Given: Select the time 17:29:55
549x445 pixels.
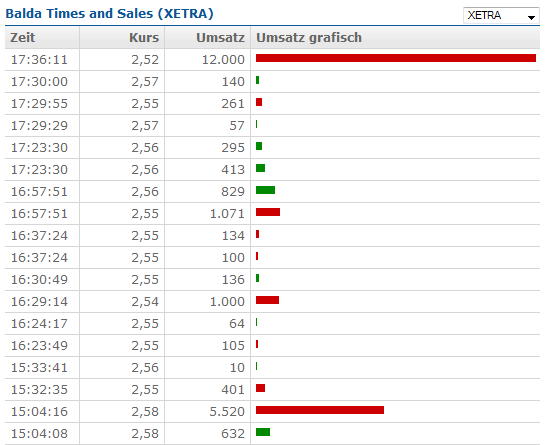Looking at the screenshot, I should (39, 104).
